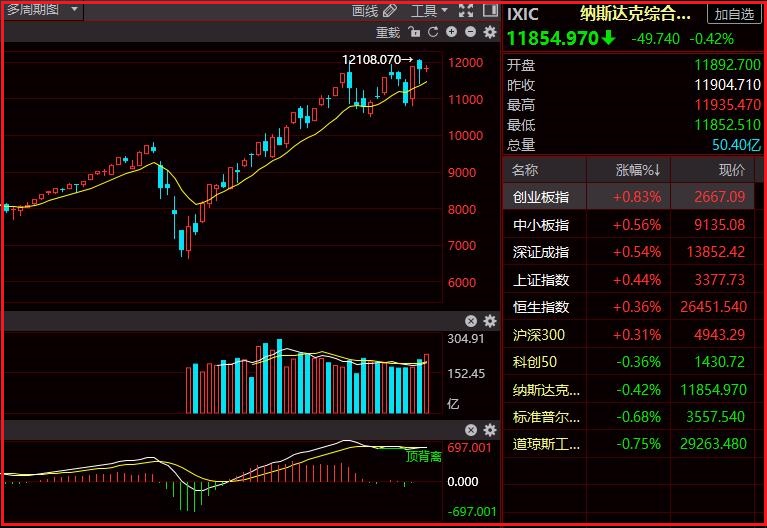The height and width of the screenshot is (528, 767).
Task: Click the 重载 reload label
Action: (388, 33)
